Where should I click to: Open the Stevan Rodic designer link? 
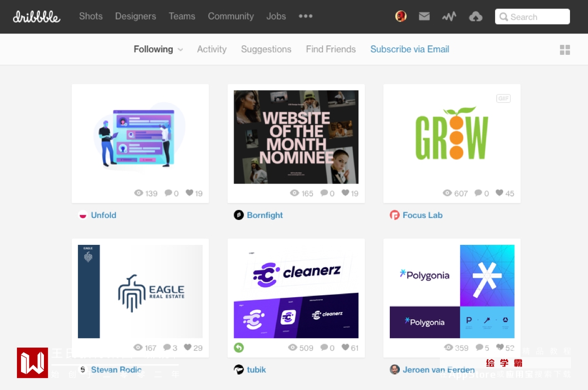pos(116,370)
